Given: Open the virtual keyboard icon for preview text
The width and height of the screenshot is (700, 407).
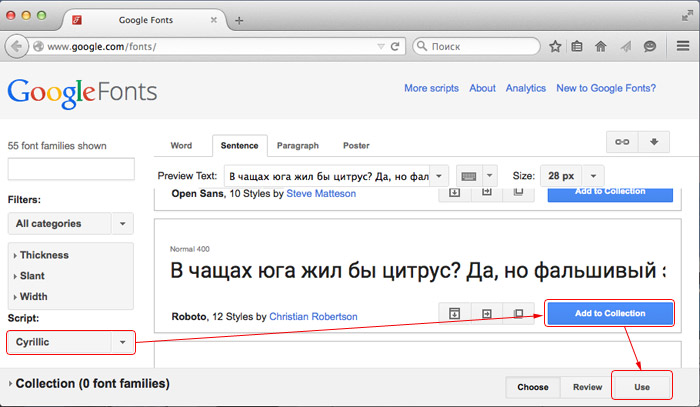Looking at the screenshot, I should 468,176.
